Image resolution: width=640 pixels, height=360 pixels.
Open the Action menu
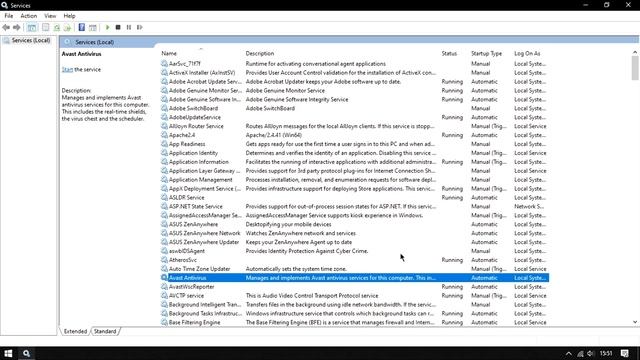(x=29, y=16)
